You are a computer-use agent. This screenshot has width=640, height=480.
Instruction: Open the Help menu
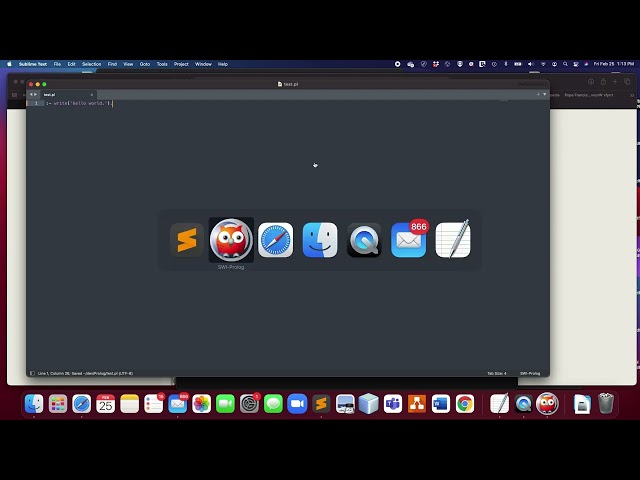tap(222, 64)
